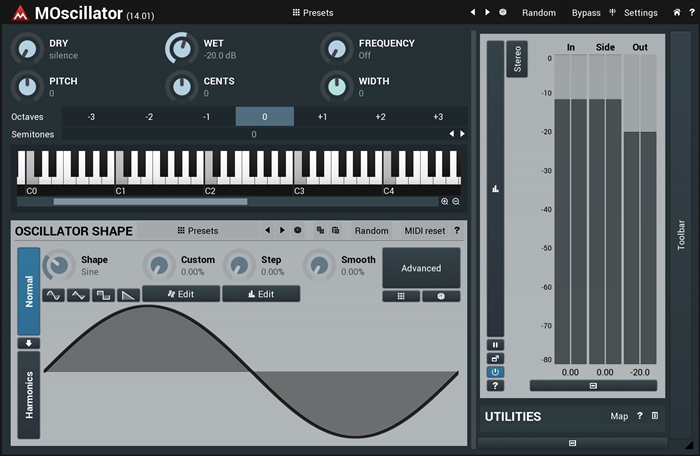Select triangle waveform shape icon
700x456 pixels.
78,295
